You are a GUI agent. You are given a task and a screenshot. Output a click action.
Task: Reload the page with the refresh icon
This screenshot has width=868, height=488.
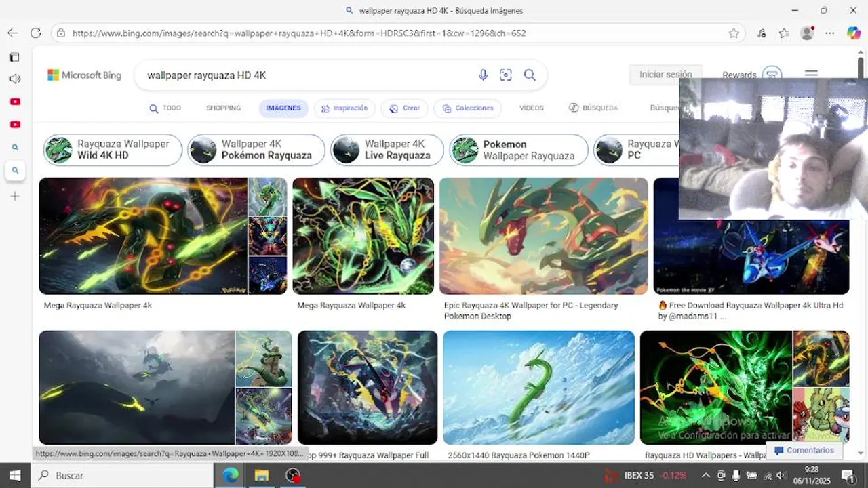[36, 33]
